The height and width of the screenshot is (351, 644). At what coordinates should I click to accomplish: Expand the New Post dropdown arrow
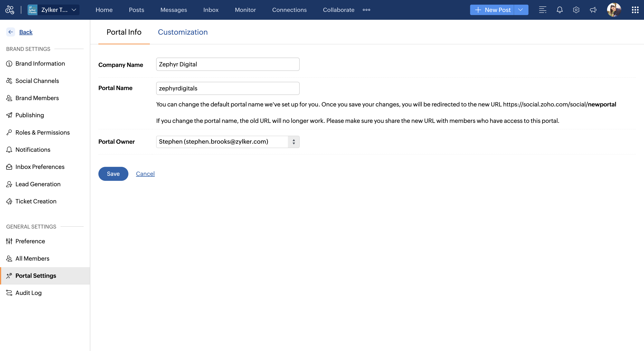coord(521,10)
